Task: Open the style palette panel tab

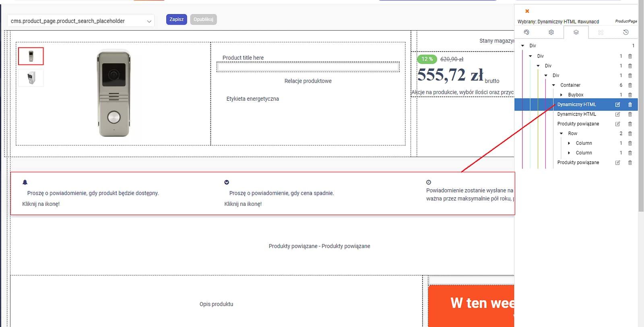Action: [x=526, y=32]
